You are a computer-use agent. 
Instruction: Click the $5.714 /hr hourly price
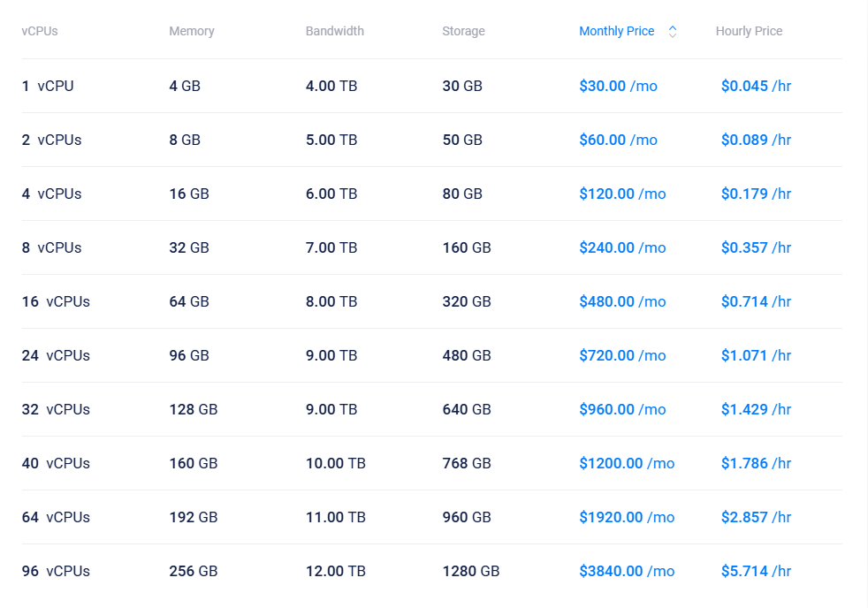point(756,571)
